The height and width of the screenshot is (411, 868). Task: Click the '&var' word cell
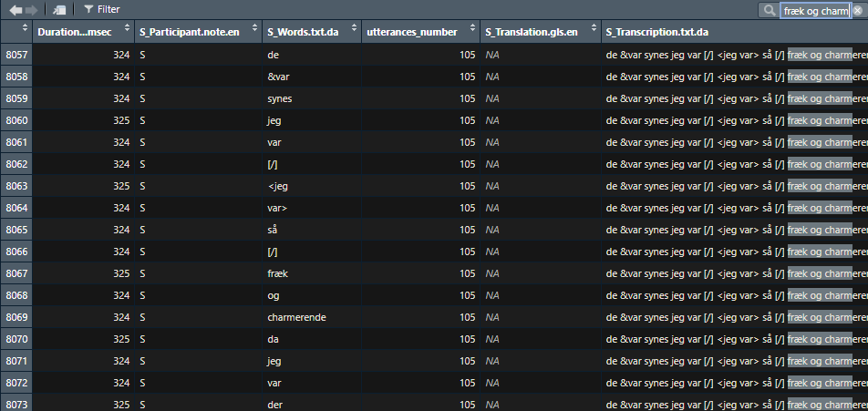277,77
